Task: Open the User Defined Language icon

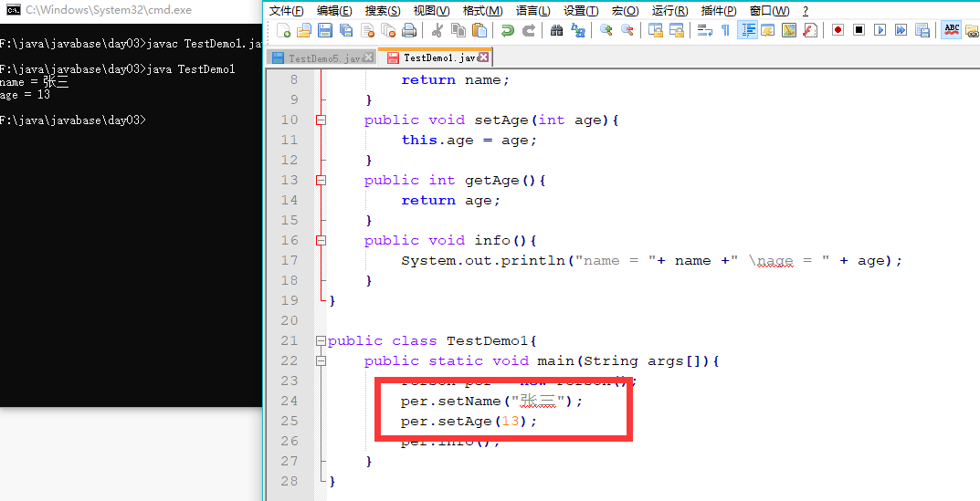Action: 768,30
